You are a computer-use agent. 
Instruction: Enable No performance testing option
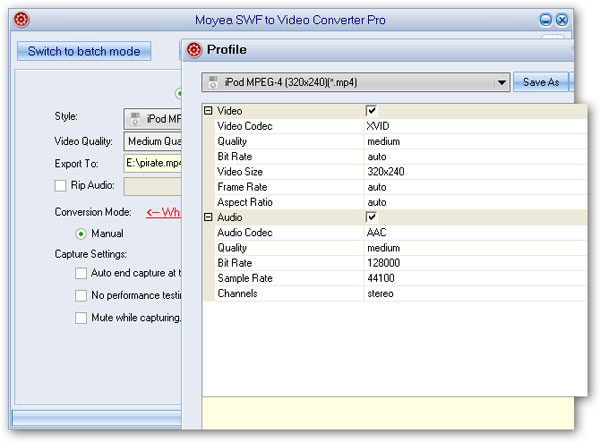[x=81, y=295]
